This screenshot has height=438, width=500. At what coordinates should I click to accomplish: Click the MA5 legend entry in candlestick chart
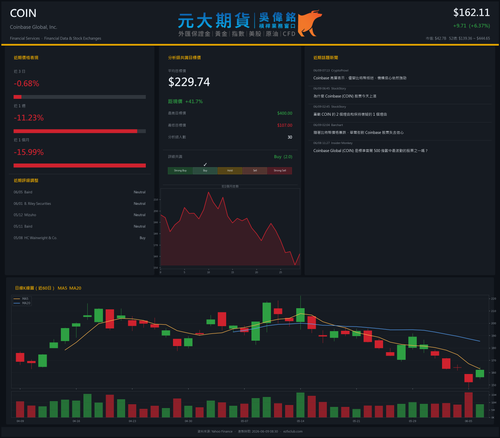21,299
